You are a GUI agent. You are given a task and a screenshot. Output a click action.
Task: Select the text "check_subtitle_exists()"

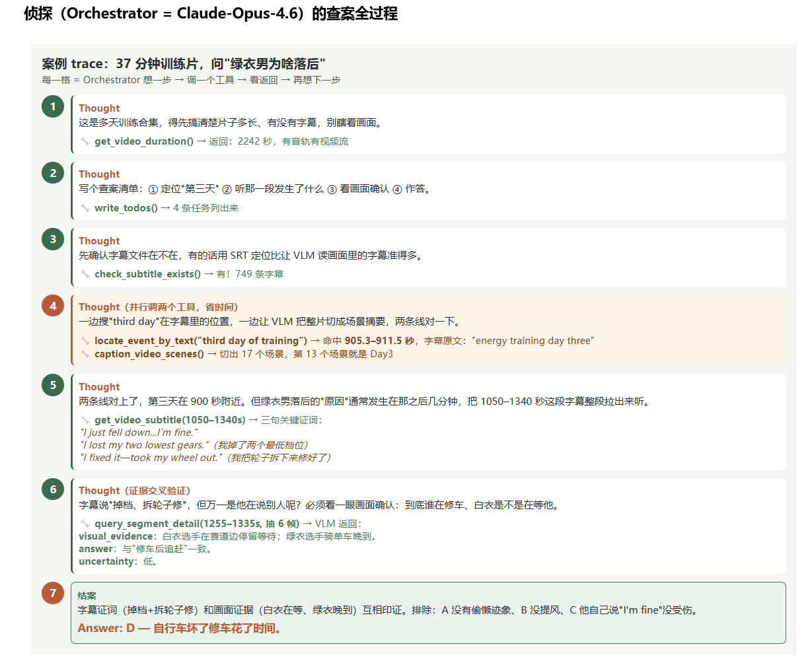tap(147, 274)
